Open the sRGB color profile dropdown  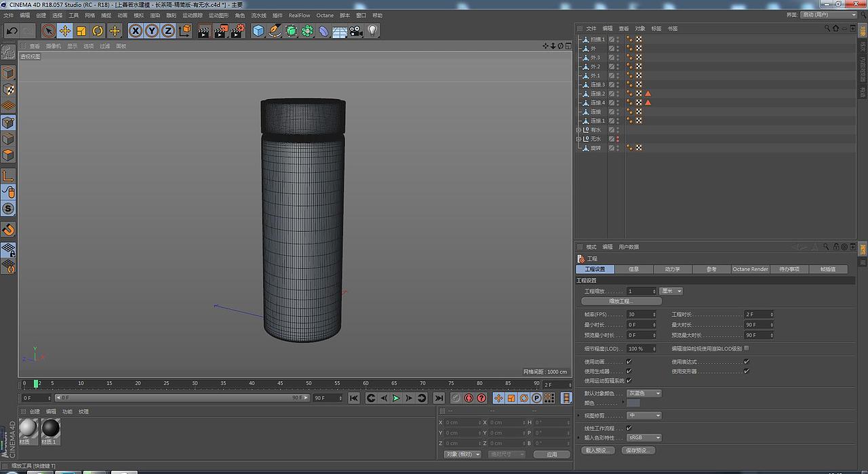point(644,437)
